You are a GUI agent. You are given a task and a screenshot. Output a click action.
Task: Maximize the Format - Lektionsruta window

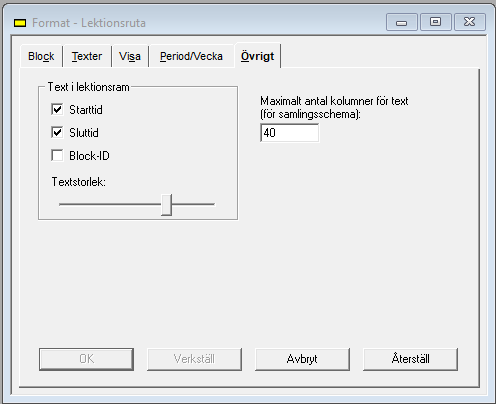435,22
